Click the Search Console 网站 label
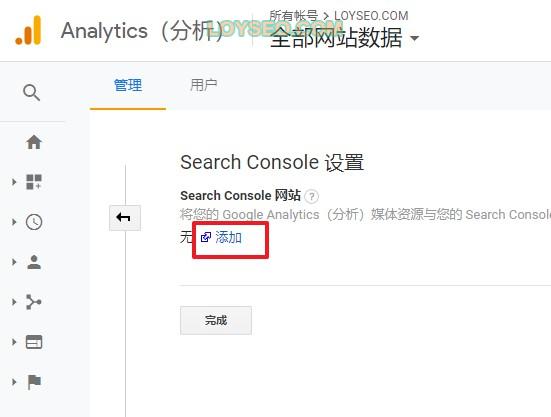Image resolution: width=551 pixels, height=417 pixels. 240,195
